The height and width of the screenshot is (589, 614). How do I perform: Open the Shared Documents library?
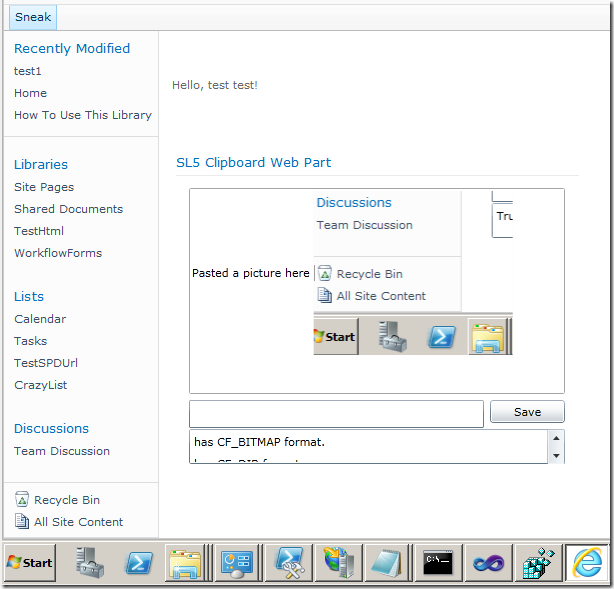coord(68,209)
